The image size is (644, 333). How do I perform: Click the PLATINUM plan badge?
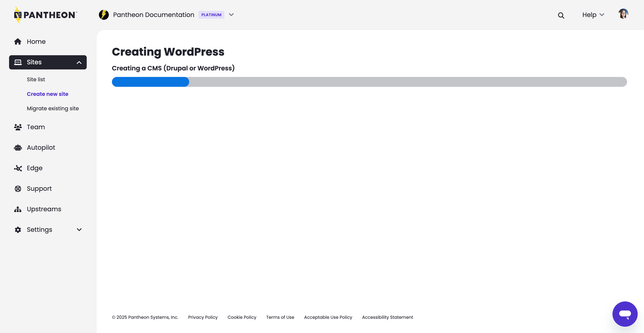coord(211,15)
